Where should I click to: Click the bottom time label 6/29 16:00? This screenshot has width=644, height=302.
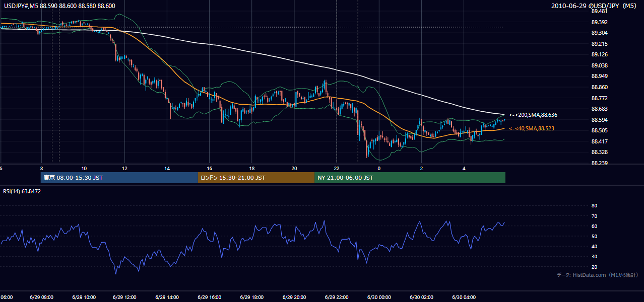(210, 297)
